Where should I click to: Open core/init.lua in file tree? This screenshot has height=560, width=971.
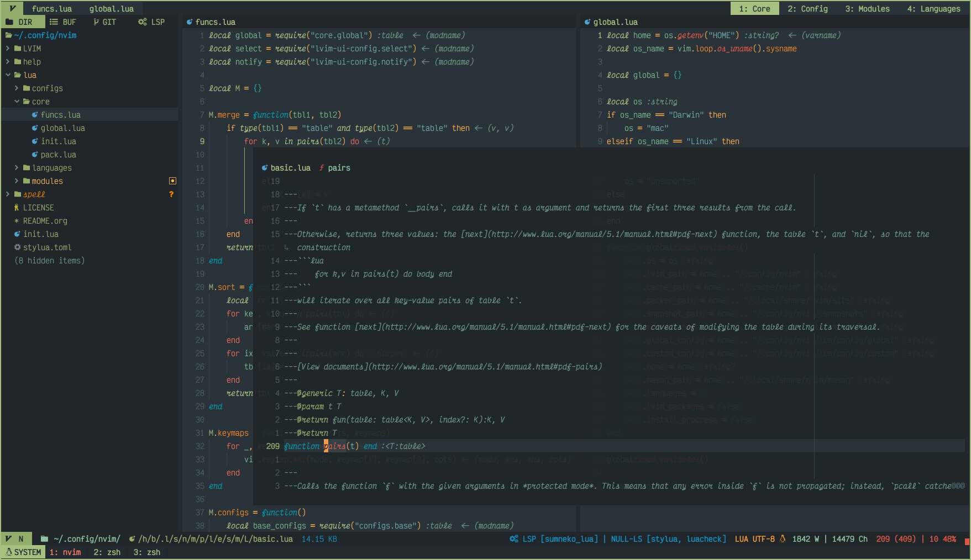tap(58, 141)
